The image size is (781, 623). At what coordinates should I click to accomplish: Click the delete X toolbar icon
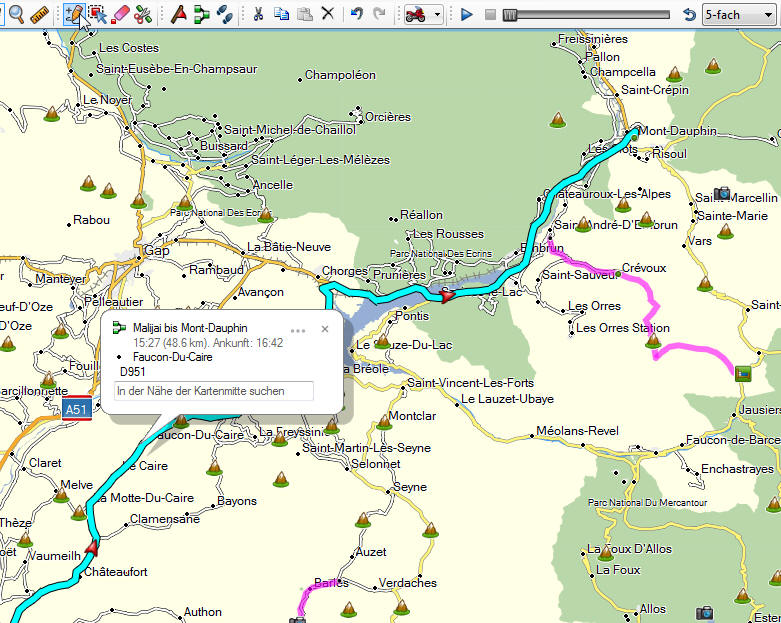(327, 14)
